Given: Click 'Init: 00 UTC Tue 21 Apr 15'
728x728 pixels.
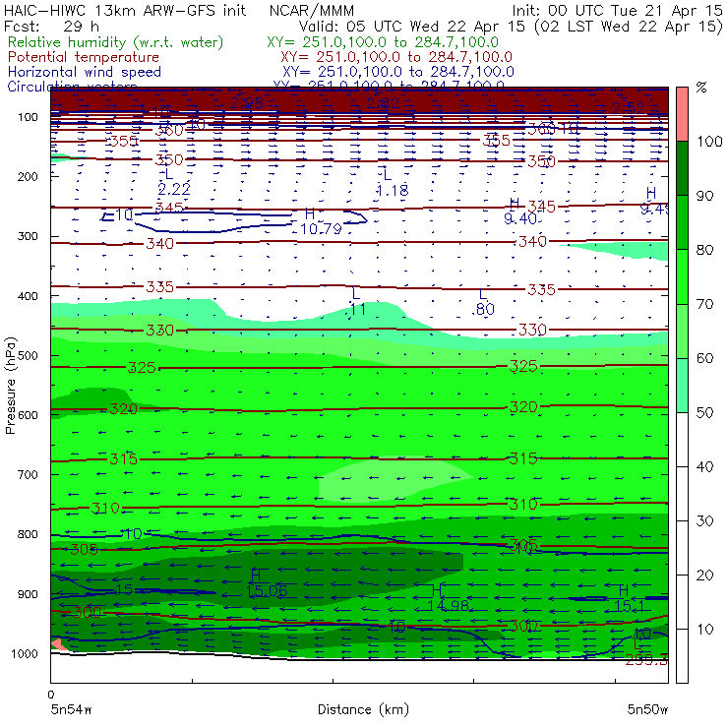Looking at the screenshot, I should click(617, 10).
